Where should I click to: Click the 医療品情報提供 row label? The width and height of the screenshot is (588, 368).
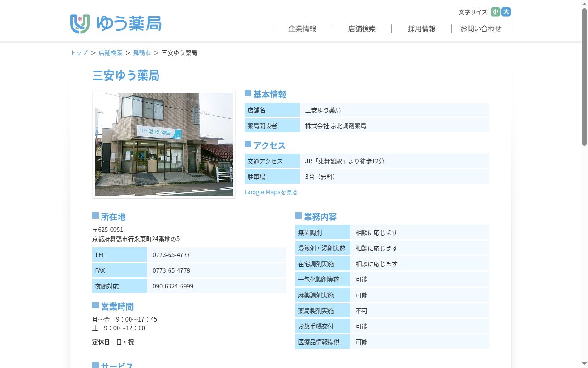click(322, 342)
